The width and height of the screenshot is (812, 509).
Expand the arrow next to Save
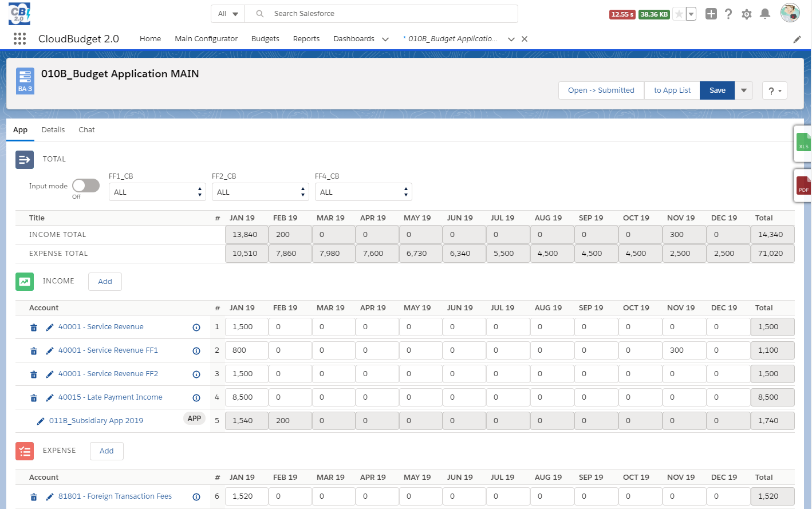pyautogui.click(x=743, y=90)
